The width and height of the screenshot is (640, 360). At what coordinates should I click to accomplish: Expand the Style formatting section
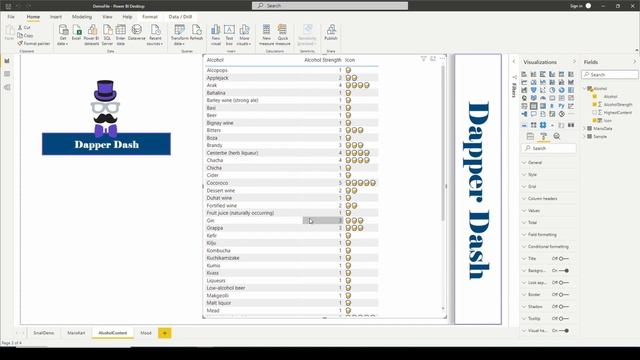click(x=549, y=175)
